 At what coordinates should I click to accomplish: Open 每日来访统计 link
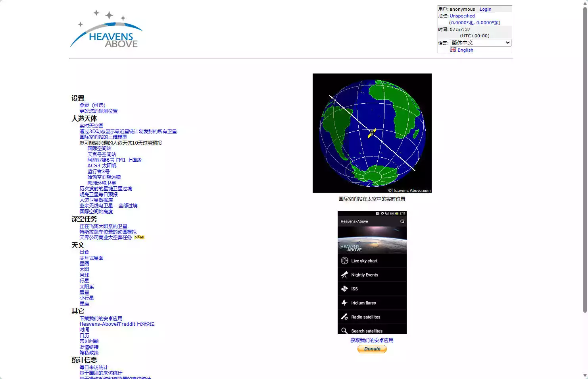94,367
